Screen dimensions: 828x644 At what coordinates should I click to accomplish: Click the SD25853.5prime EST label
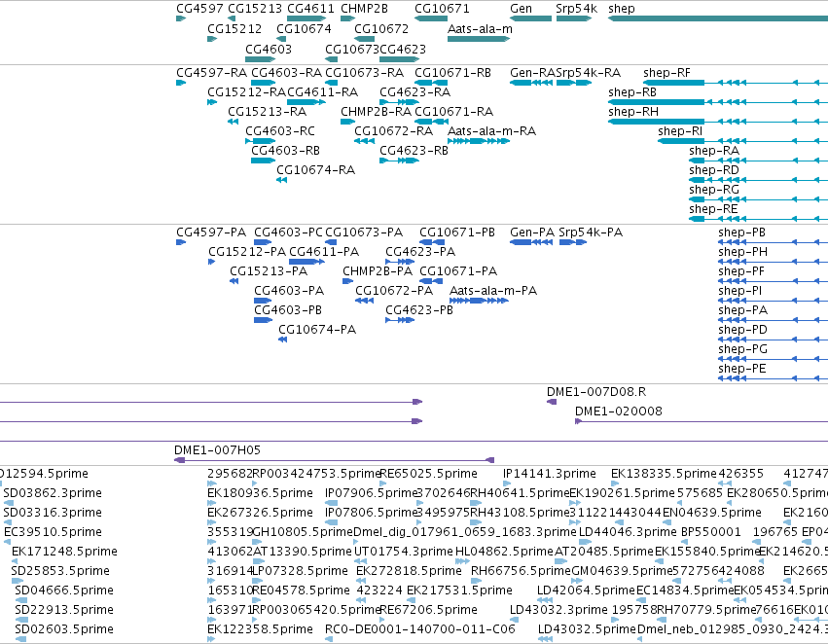click(60, 572)
